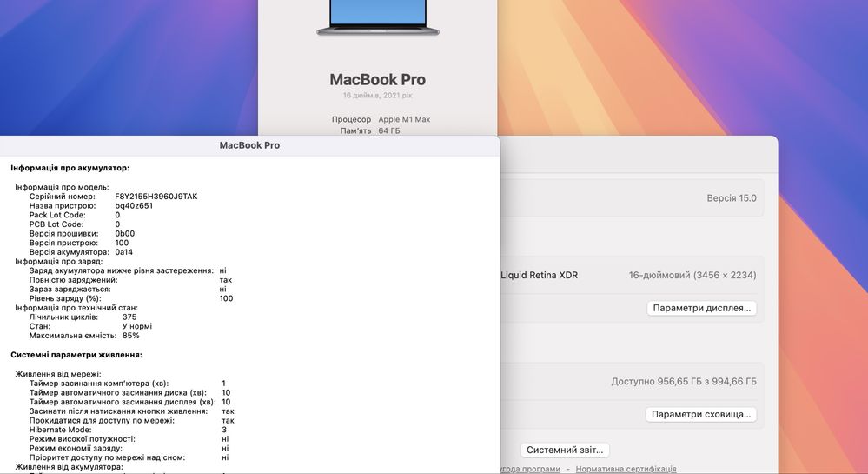Click the Живлення від мережі section label

pos(58,374)
